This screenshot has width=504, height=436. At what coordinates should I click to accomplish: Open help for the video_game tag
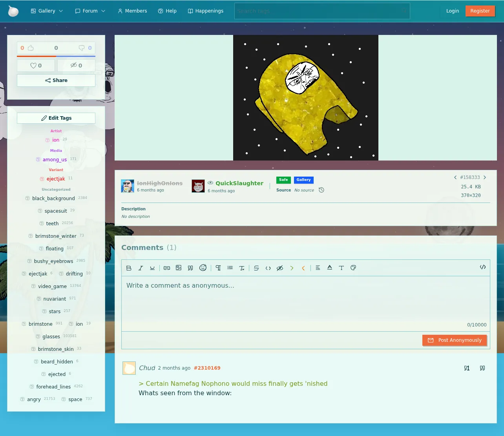coord(33,286)
